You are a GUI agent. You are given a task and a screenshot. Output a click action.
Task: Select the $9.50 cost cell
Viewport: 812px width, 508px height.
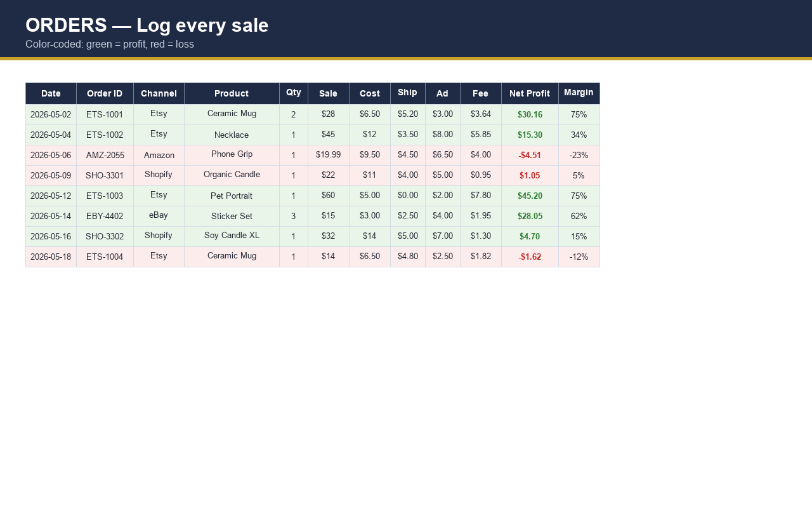click(370, 156)
